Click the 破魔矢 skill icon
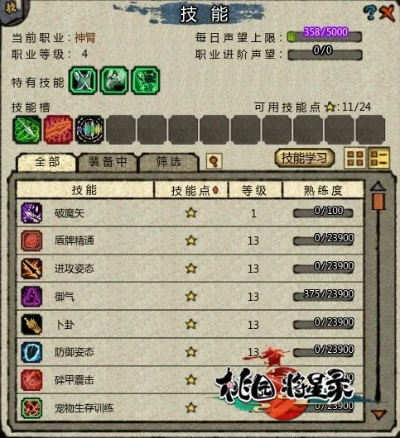This screenshot has height=438, width=400. click(32, 213)
